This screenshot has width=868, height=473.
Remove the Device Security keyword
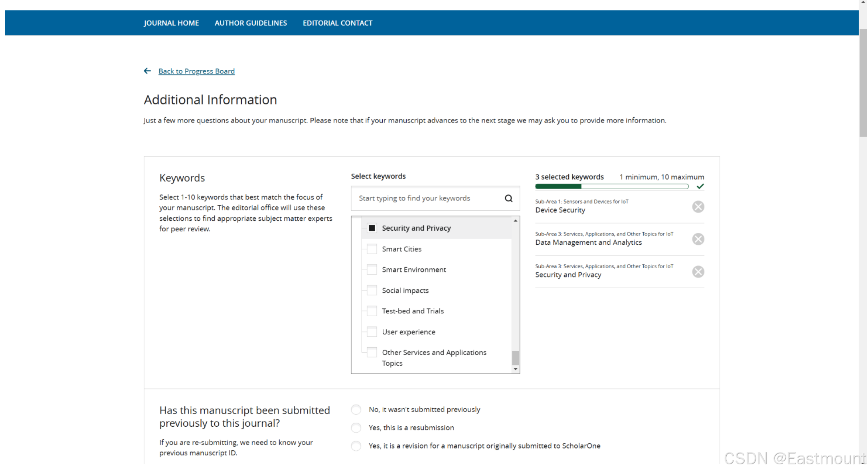pos(698,207)
